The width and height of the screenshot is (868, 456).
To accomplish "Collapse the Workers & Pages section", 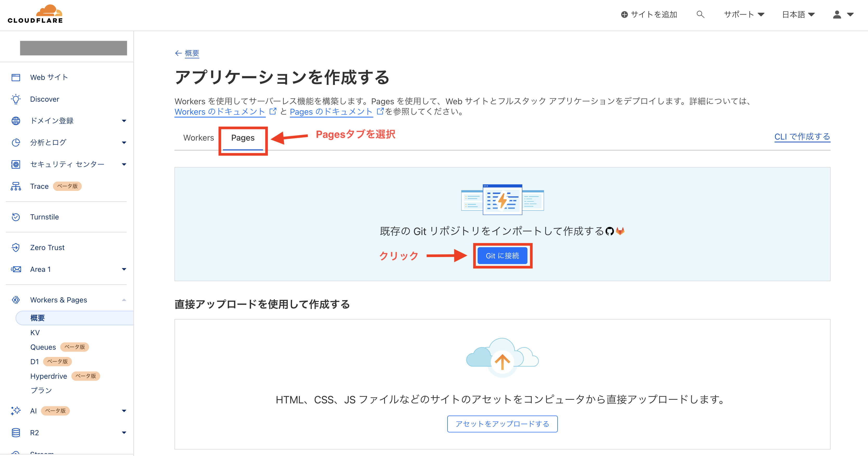I will (124, 300).
